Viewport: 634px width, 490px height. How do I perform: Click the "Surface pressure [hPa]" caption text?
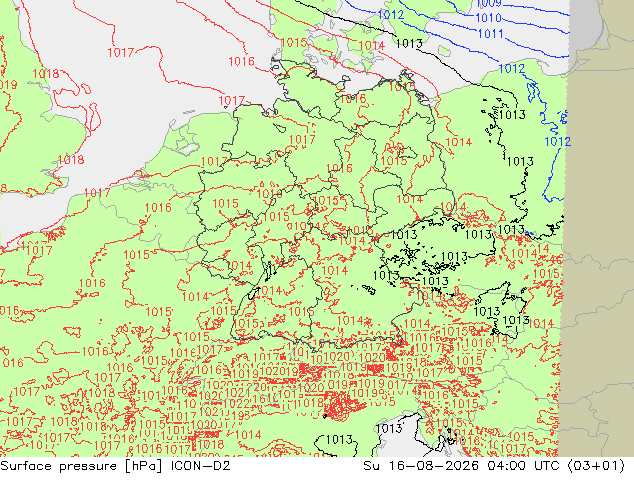click(x=81, y=466)
